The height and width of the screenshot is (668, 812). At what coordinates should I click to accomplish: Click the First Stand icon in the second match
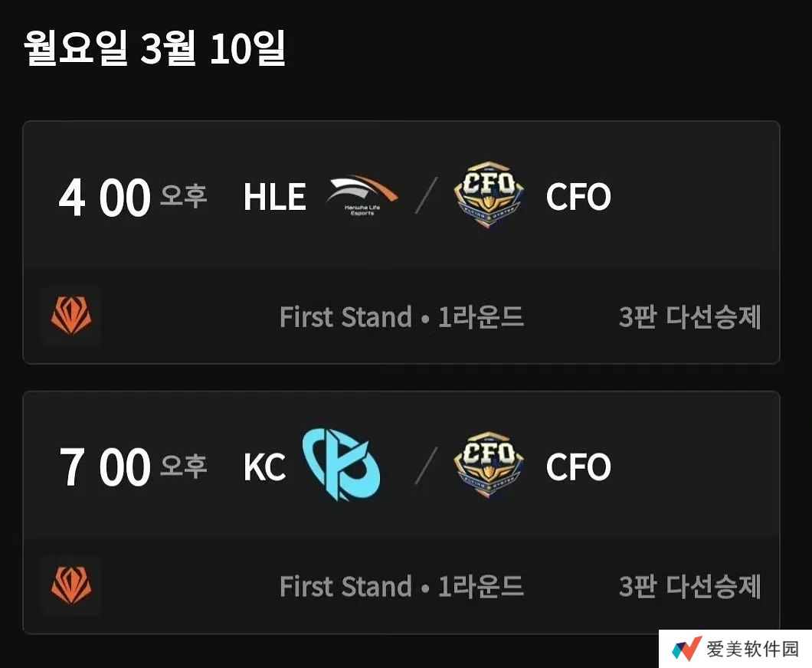click(70, 586)
